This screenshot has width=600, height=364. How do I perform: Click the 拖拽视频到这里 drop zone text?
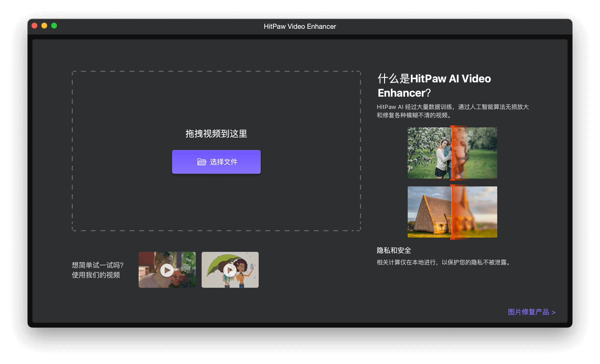click(x=216, y=134)
